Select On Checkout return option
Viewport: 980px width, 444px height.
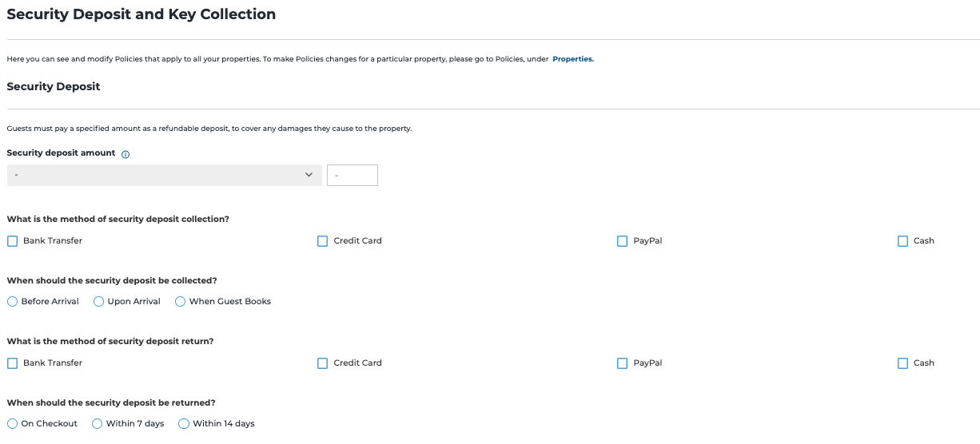12,424
